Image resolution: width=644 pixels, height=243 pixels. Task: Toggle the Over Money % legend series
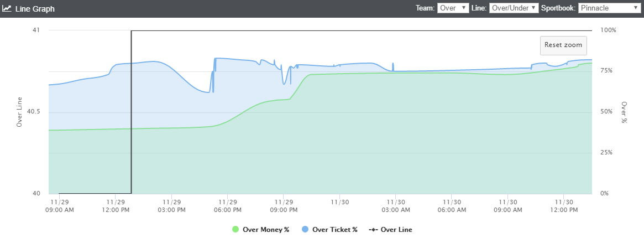click(x=260, y=229)
